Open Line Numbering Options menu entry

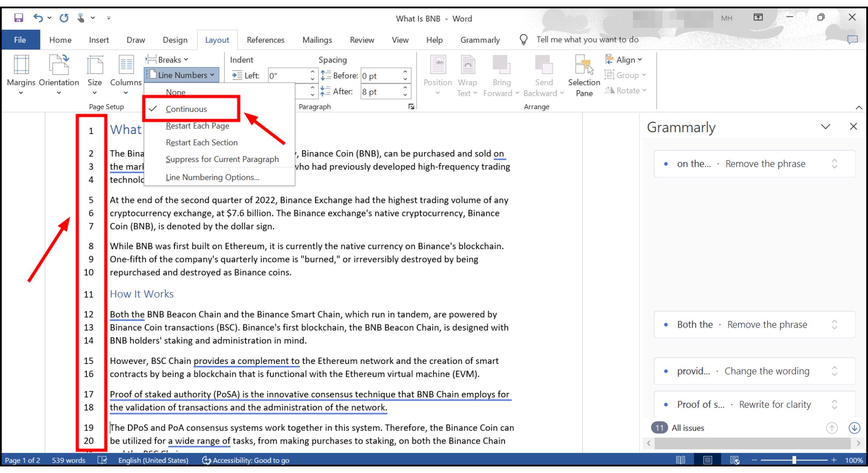(x=212, y=177)
